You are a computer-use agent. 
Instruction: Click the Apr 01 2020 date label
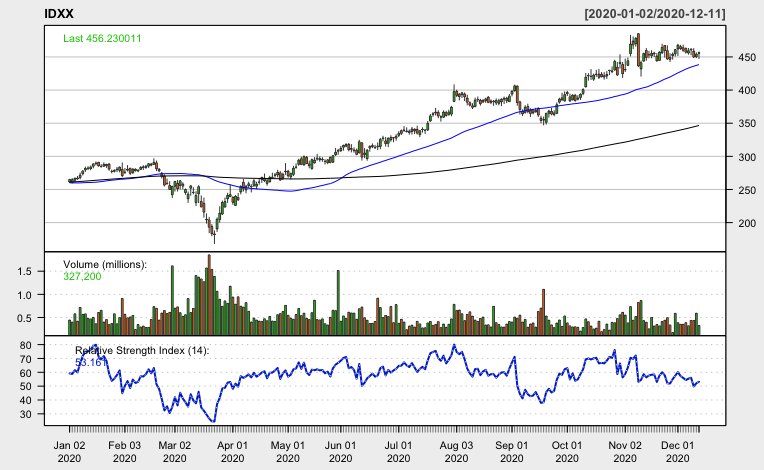click(x=232, y=452)
